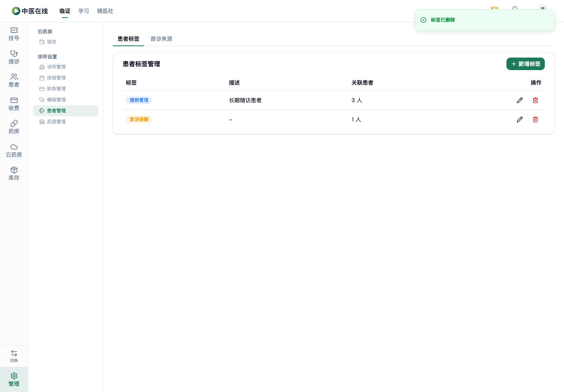Open 库存 inventory in left sidebar
Image resolution: width=564 pixels, height=392 pixels.
tap(14, 174)
